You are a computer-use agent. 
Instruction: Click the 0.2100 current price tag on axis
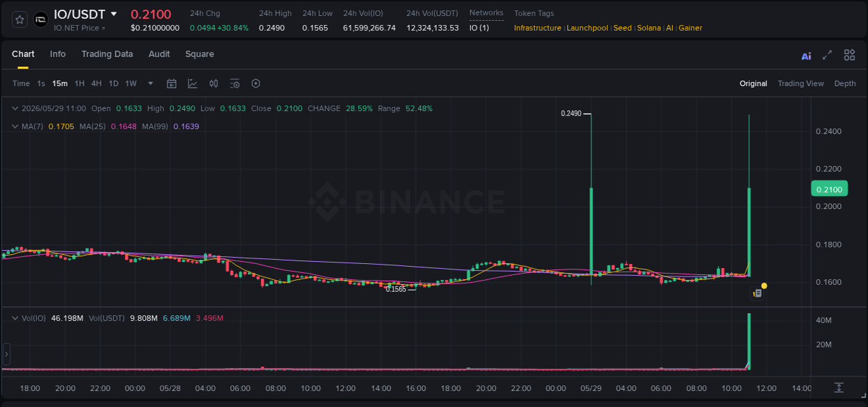(828, 189)
